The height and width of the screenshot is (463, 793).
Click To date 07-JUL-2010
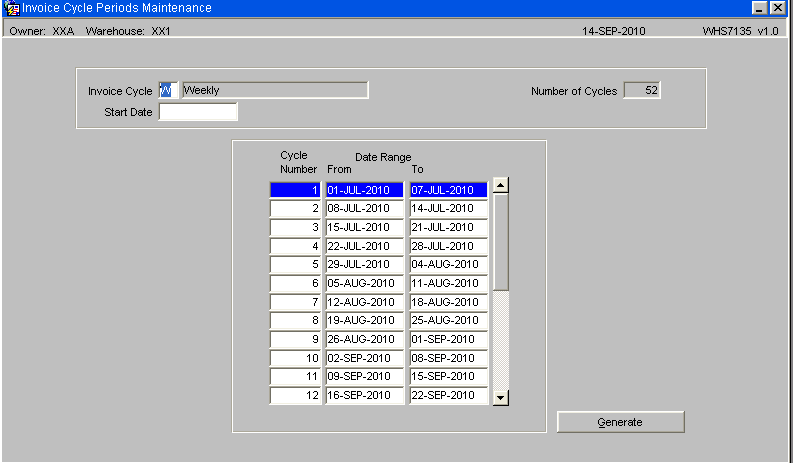point(449,190)
